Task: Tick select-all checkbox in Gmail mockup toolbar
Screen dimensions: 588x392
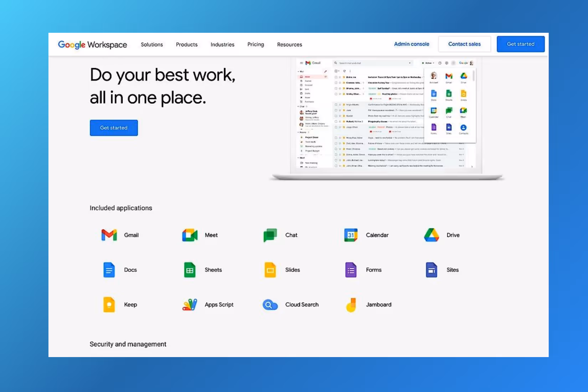Action: click(x=336, y=71)
